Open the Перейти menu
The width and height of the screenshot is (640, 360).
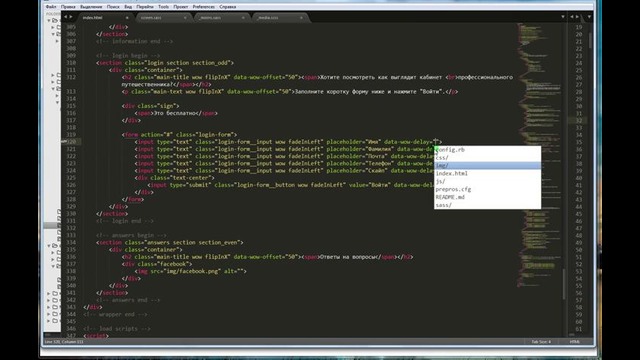point(145,7)
